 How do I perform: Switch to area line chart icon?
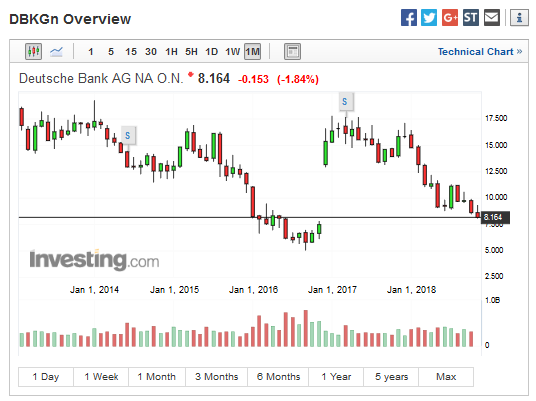[56, 52]
